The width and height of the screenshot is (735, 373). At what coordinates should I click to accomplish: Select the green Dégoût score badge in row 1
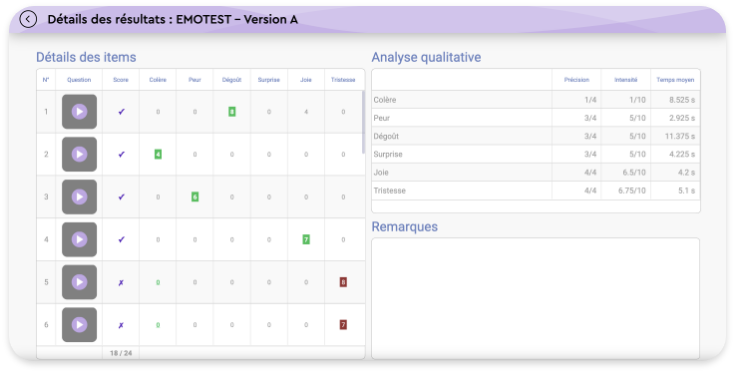232,112
